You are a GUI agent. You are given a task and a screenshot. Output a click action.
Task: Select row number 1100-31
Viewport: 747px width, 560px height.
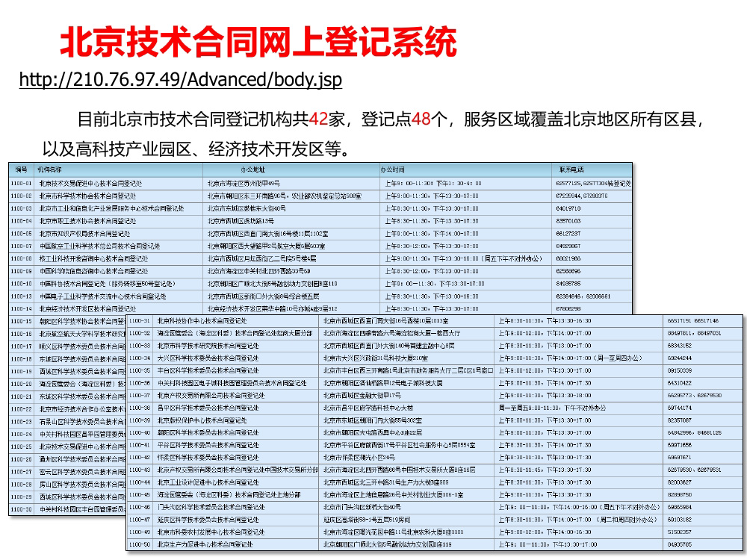(140, 320)
